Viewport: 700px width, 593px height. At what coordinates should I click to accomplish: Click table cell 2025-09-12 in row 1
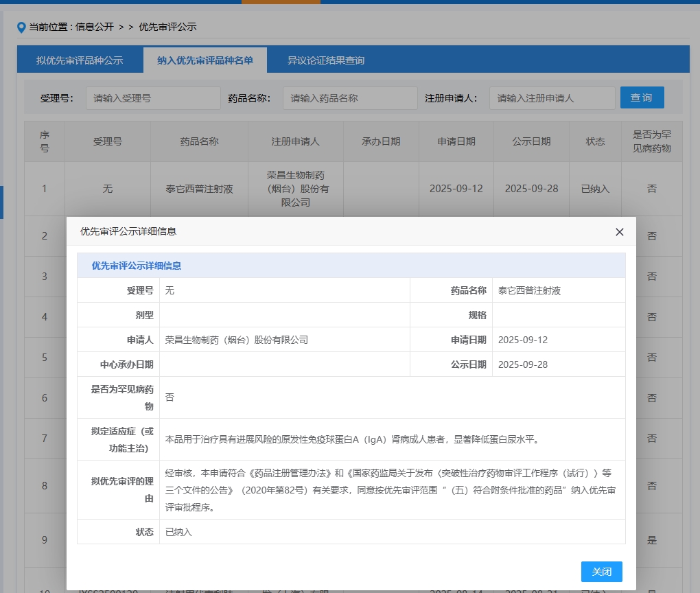(456, 189)
